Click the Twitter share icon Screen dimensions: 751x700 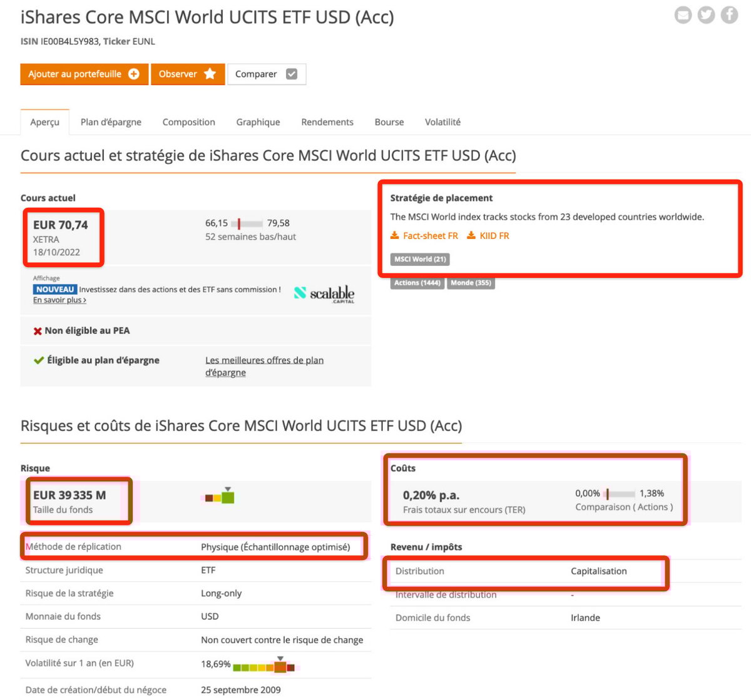(706, 14)
